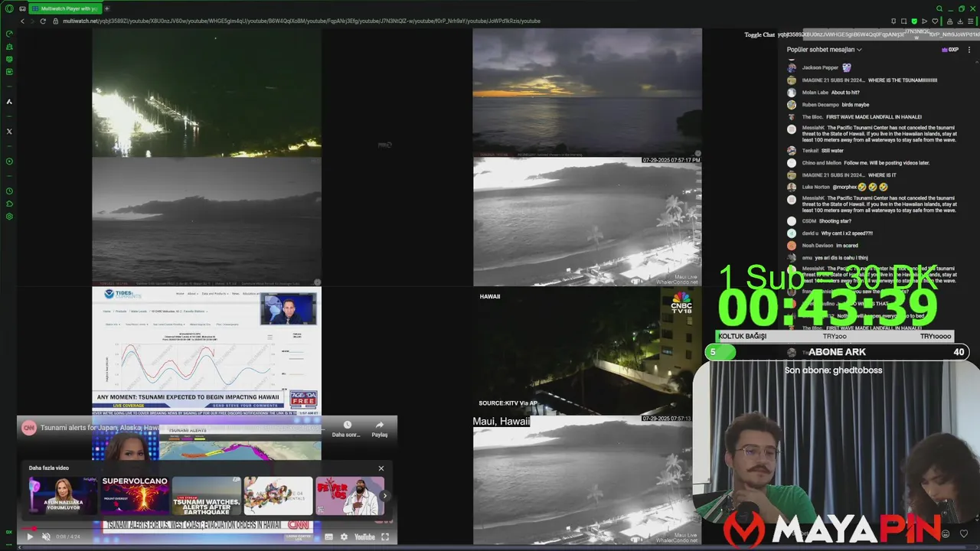The width and height of the screenshot is (980, 551).
Task: Show next suggested videos arrow
Action: (385, 496)
